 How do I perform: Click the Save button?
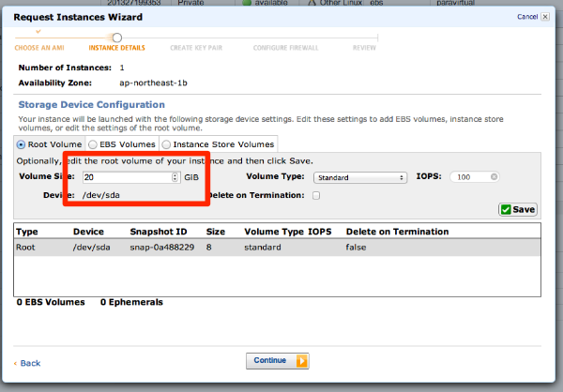518,210
